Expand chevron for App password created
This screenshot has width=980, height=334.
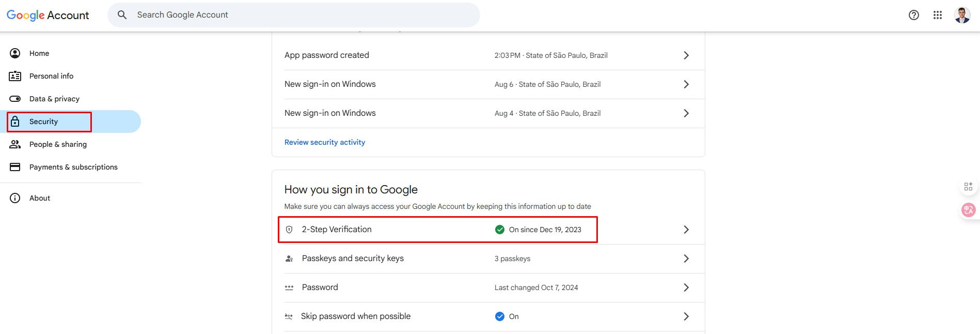(x=686, y=55)
